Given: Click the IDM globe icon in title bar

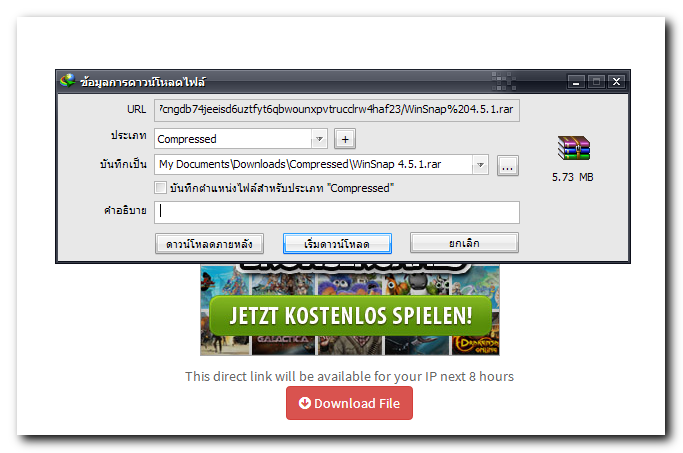Looking at the screenshot, I should click(68, 81).
